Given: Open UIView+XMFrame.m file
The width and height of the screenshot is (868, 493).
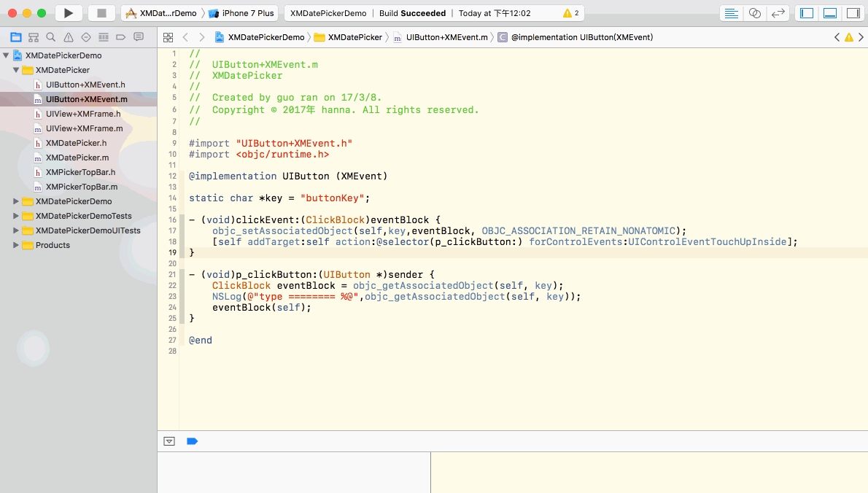Looking at the screenshot, I should point(84,128).
